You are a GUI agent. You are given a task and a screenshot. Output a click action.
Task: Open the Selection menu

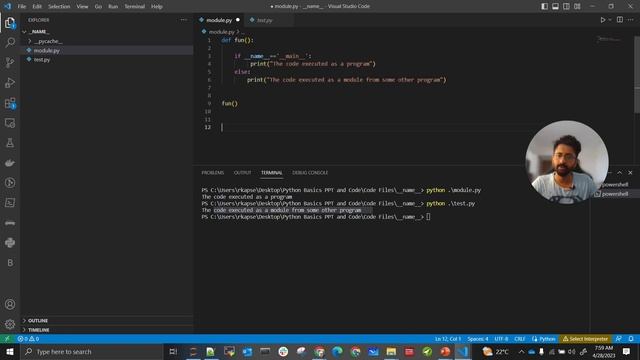pyautogui.click(x=59, y=7)
